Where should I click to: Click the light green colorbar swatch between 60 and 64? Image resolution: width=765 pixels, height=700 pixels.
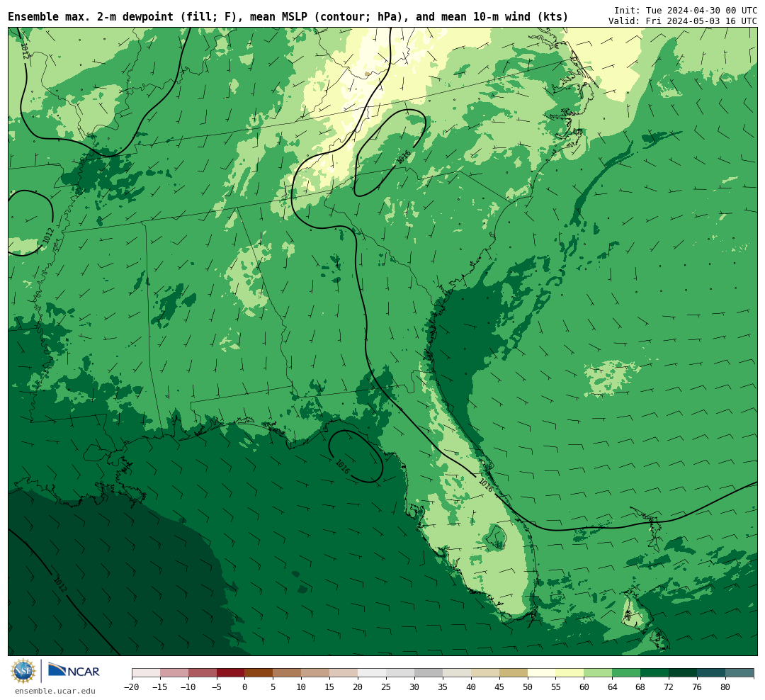[x=598, y=673]
